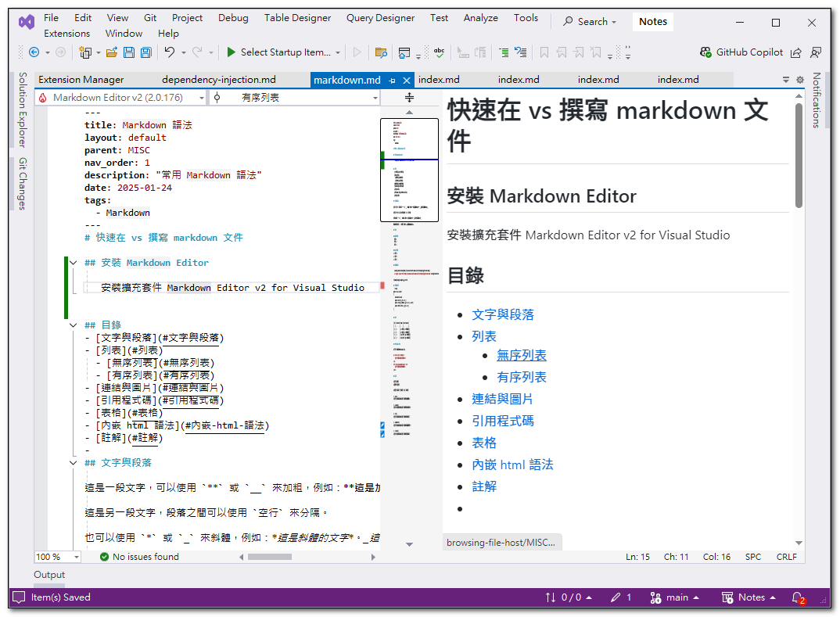Open the tab overflow list arrow

click(786, 80)
